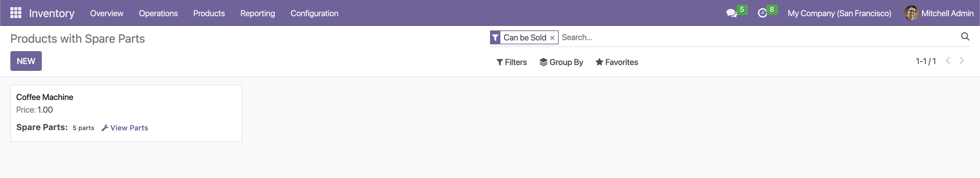Expand the Favorites dropdown
This screenshot has height=178, width=980.
617,62
